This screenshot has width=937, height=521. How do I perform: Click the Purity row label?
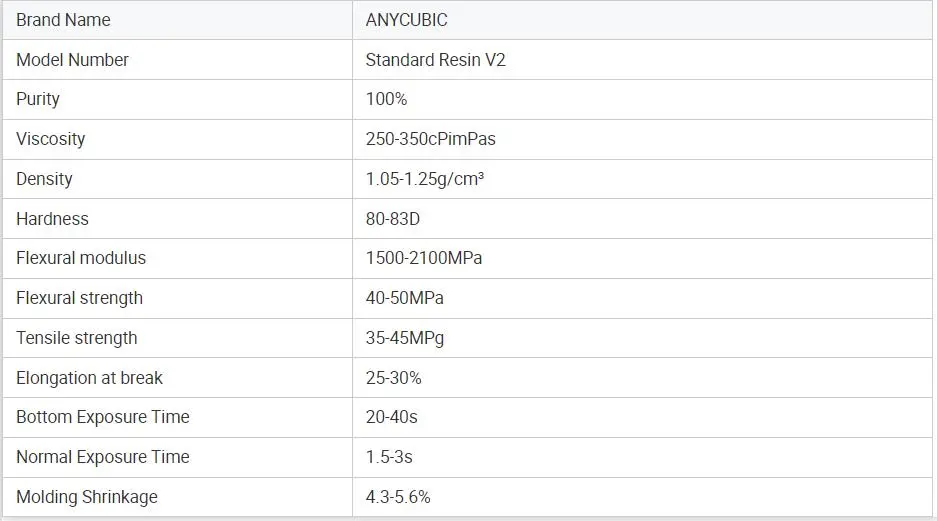(38, 99)
